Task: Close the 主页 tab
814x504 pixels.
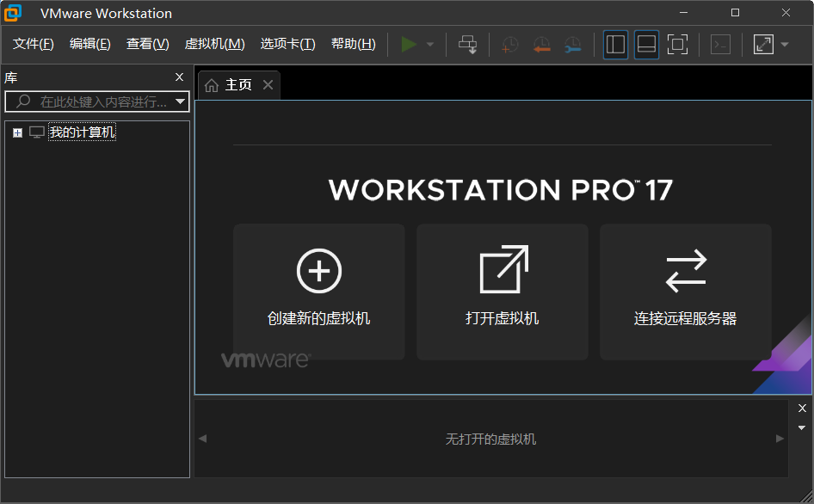Action: 268,84
